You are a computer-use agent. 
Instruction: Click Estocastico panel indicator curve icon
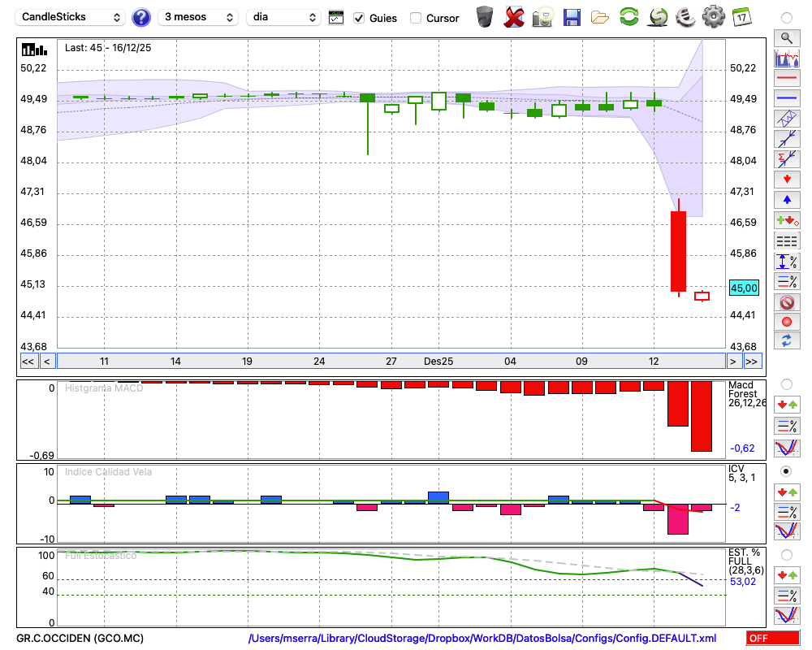(787, 616)
